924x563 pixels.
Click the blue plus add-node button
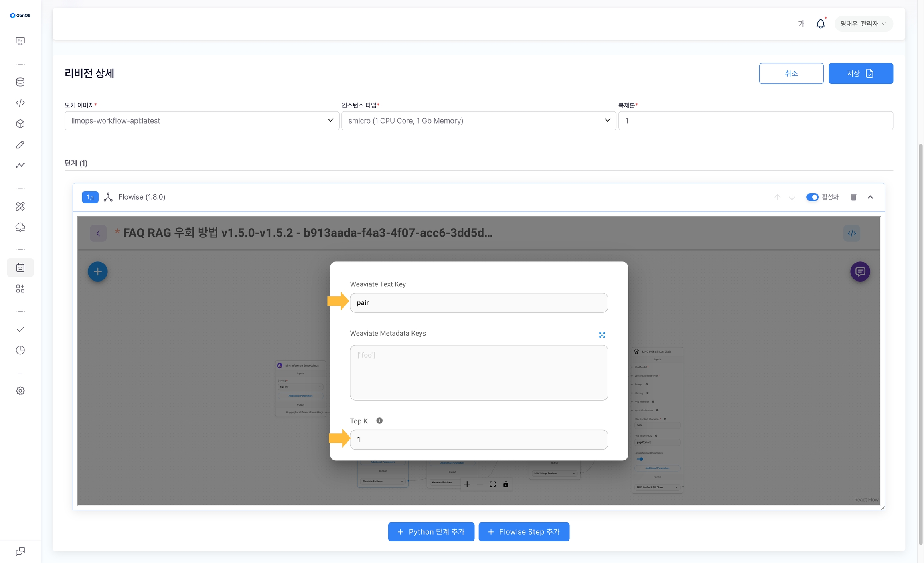click(98, 272)
